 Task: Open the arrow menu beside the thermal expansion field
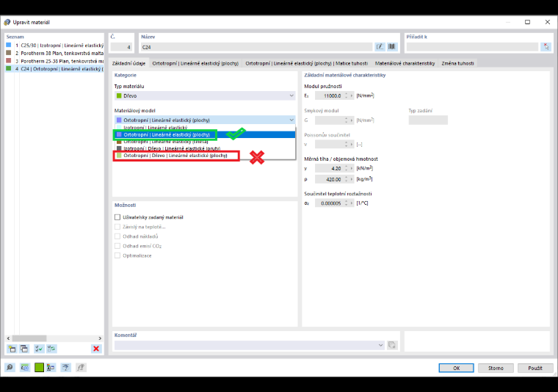tap(352, 203)
